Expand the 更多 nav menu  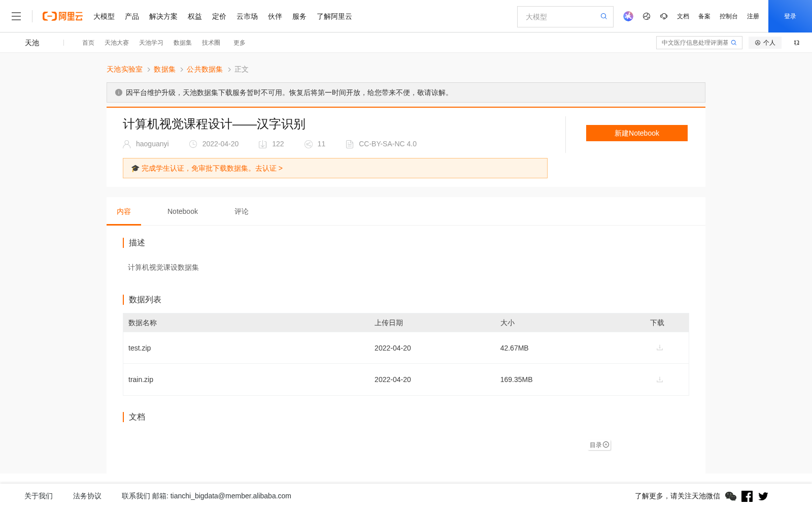tap(240, 43)
